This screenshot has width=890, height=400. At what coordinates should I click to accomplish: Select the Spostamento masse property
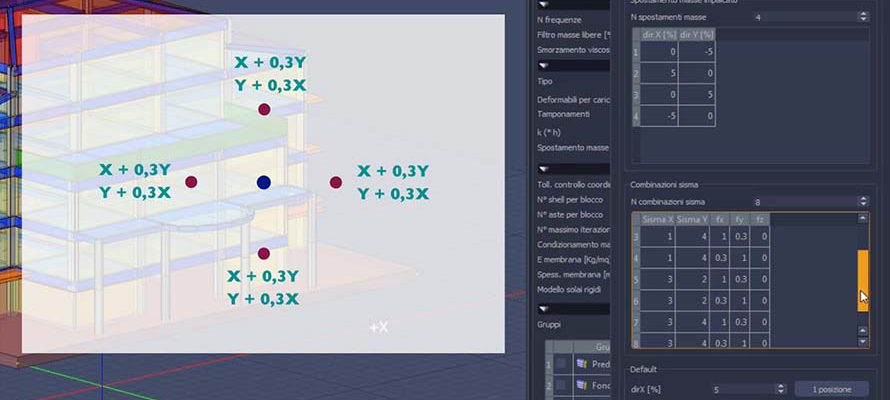pyautogui.click(x=573, y=148)
